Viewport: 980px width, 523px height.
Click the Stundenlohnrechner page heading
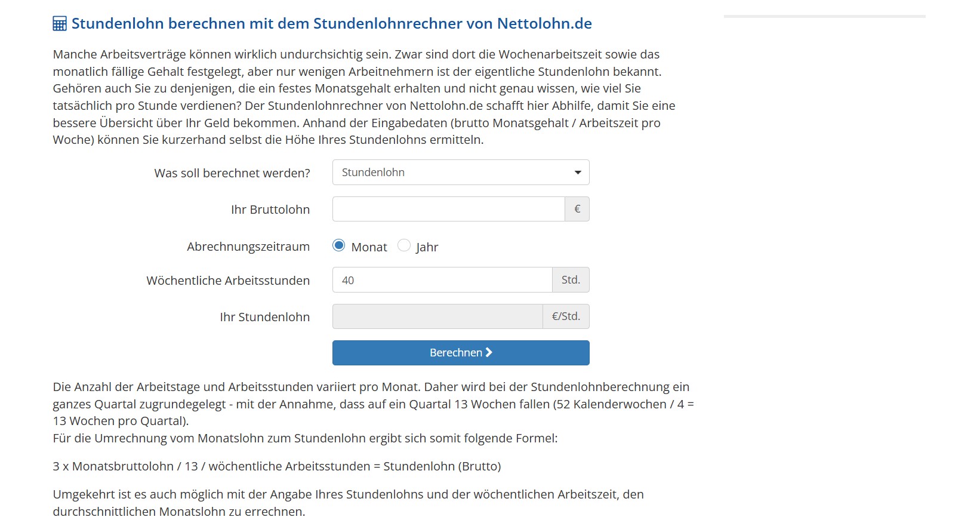click(332, 24)
